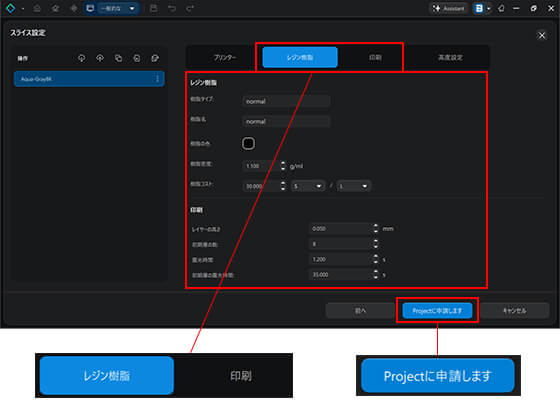Click the import profile cloud-download icon
This screenshot has width=560, height=420.
coord(81,58)
